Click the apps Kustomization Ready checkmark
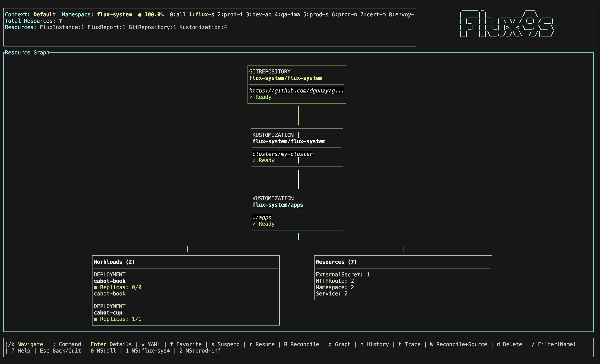The height and width of the screenshot is (364, 600). click(x=254, y=224)
